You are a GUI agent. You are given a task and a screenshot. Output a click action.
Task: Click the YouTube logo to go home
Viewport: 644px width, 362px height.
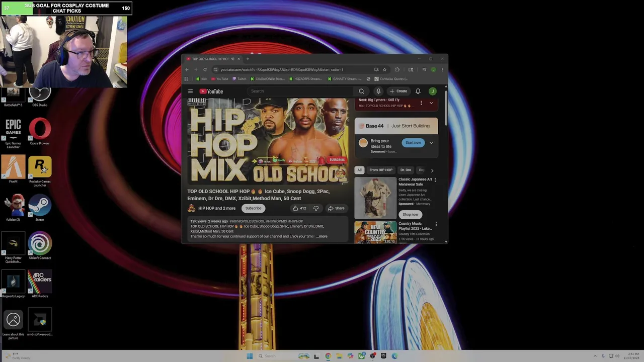211,91
